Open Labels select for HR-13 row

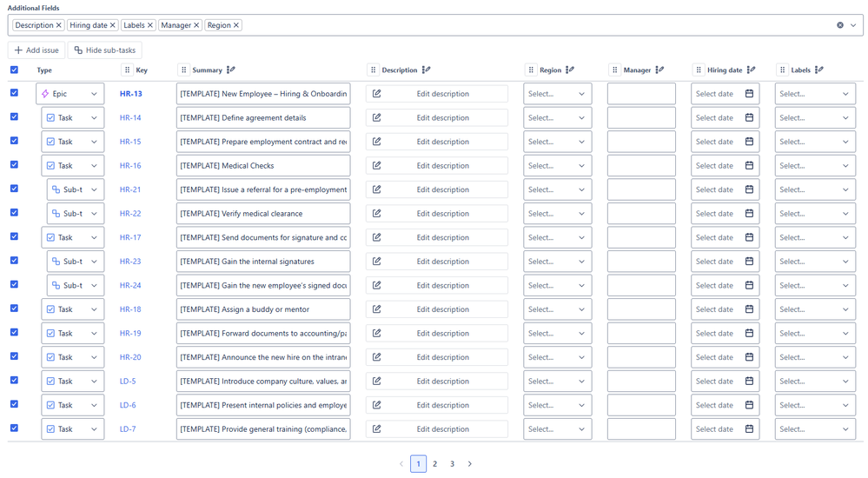[x=815, y=94]
